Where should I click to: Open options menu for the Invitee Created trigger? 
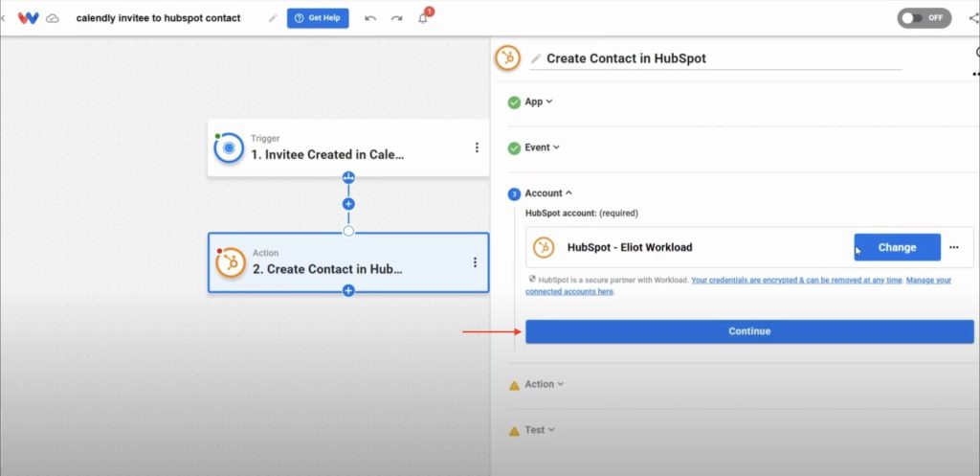click(x=477, y=147)
